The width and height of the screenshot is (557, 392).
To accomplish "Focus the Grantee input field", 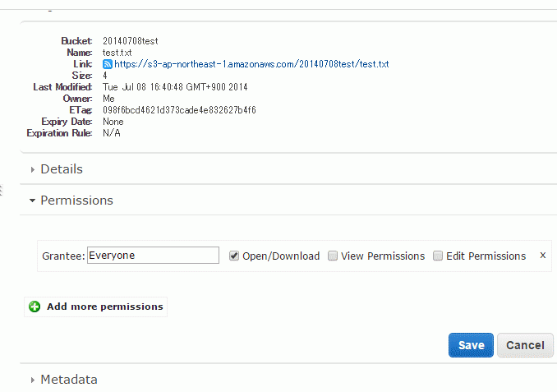I will [153, 256].
